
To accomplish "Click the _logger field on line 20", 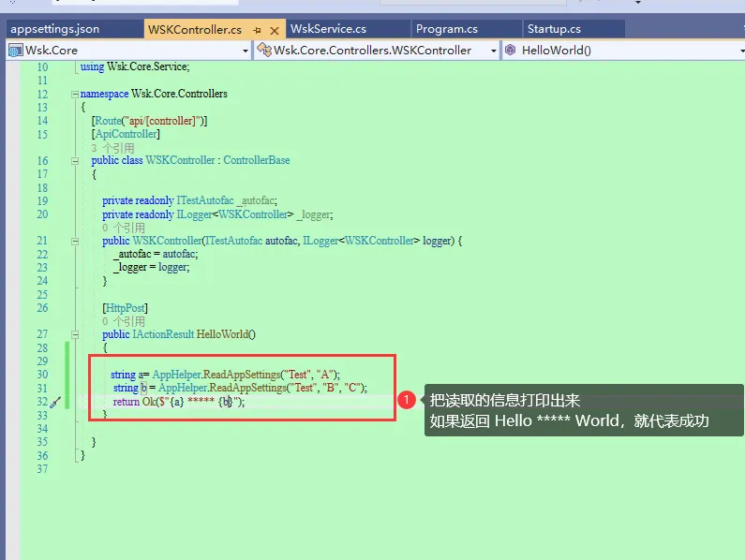I will point(314,214).
